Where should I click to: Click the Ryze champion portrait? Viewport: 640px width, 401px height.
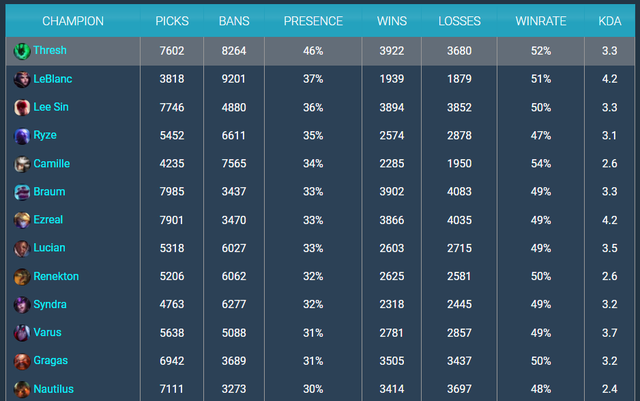pyautogui.click(x=22, y=136)
